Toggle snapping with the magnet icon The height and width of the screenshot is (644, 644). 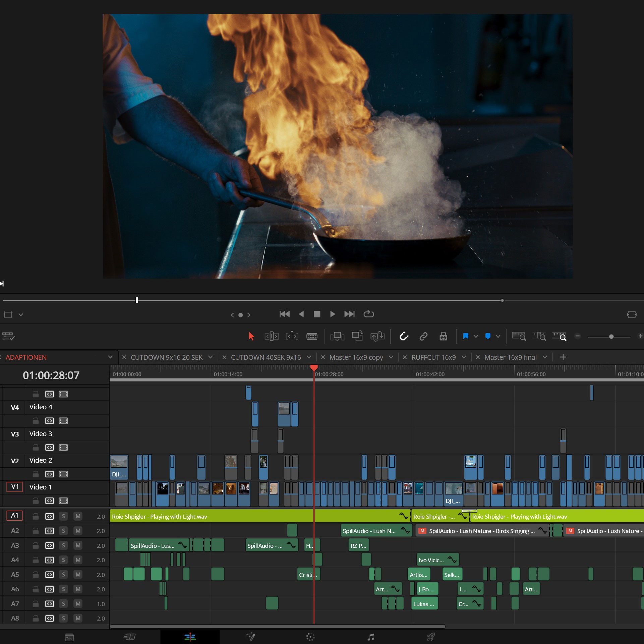tap(404, 336)
